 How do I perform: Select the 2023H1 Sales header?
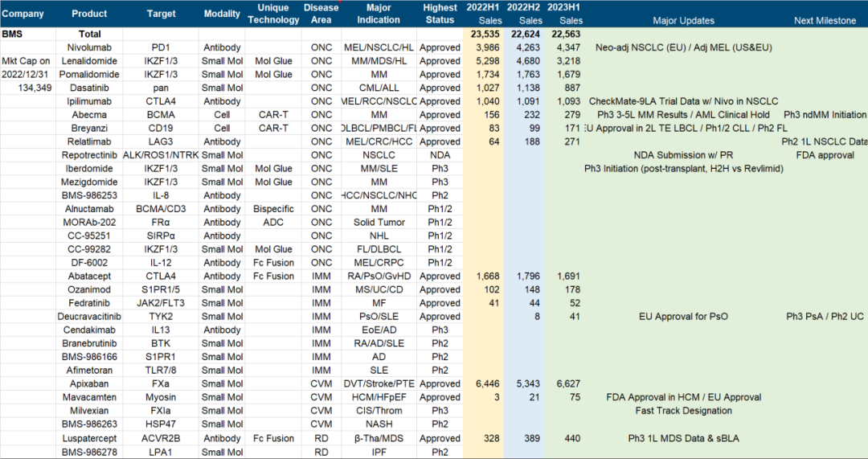564,14
